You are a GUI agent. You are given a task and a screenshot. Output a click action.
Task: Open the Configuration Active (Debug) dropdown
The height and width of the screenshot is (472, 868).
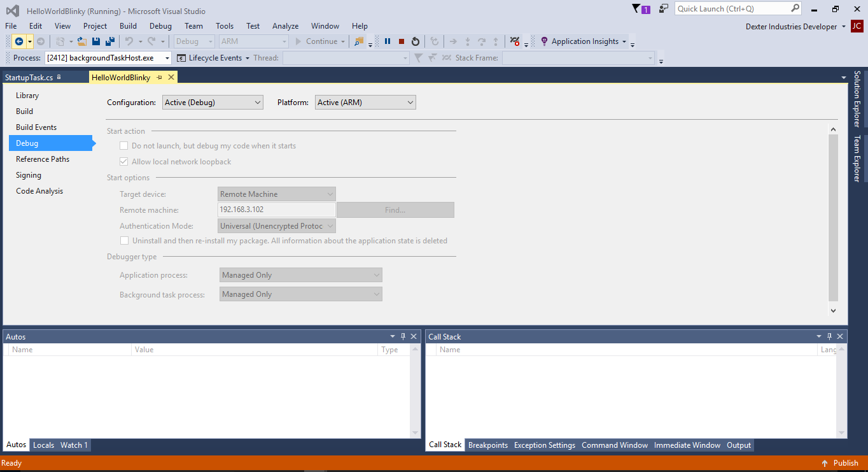[x=213, y=102]
